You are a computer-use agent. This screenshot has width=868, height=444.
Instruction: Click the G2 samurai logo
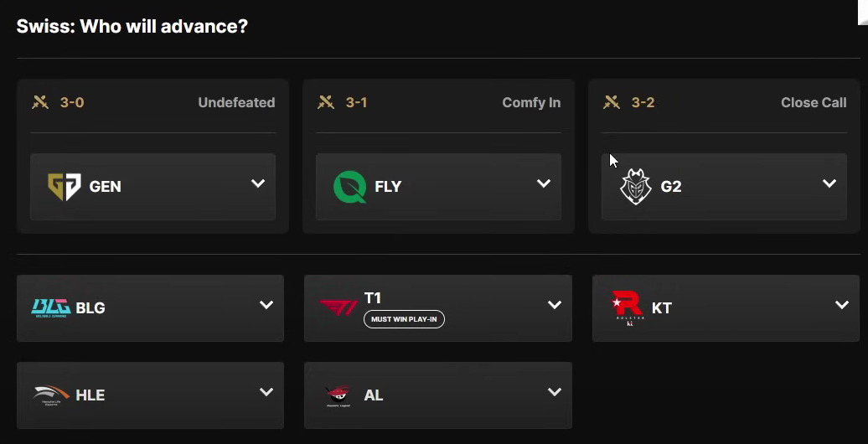tap(635, 187)
